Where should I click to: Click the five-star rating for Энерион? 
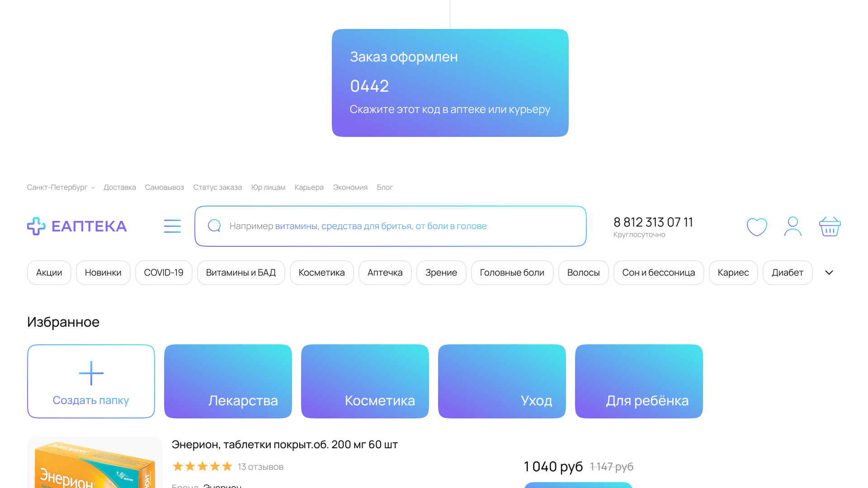coord(202,466)
